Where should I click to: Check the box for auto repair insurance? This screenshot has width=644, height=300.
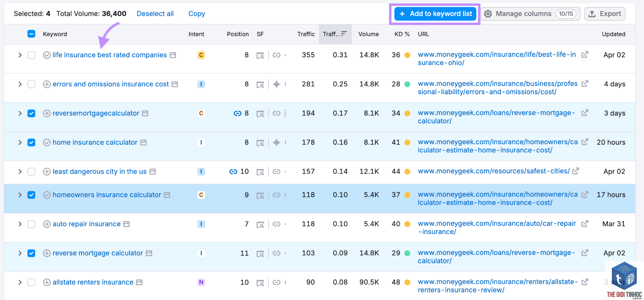31,224
